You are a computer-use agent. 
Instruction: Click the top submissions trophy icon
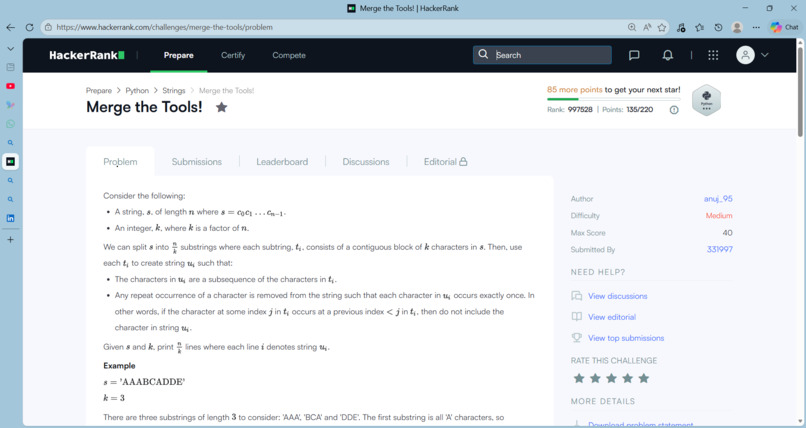point(577,338)
